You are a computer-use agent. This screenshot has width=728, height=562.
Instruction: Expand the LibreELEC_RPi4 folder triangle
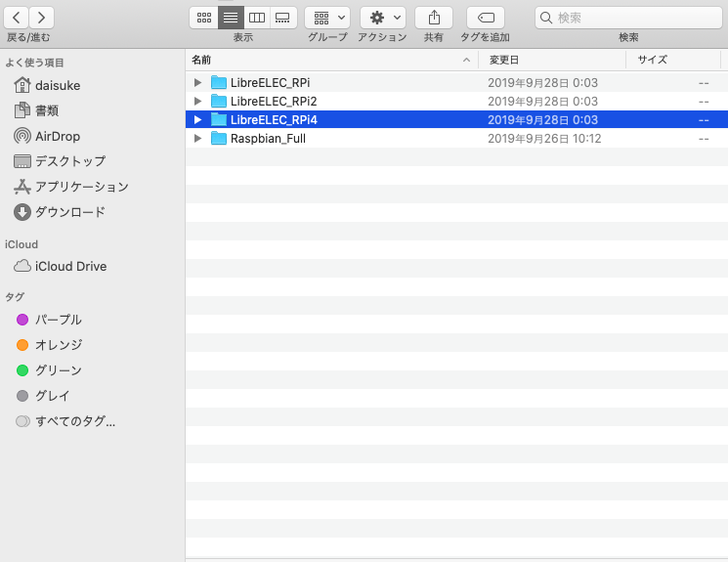pyautogui.click(x=197, y=120)
